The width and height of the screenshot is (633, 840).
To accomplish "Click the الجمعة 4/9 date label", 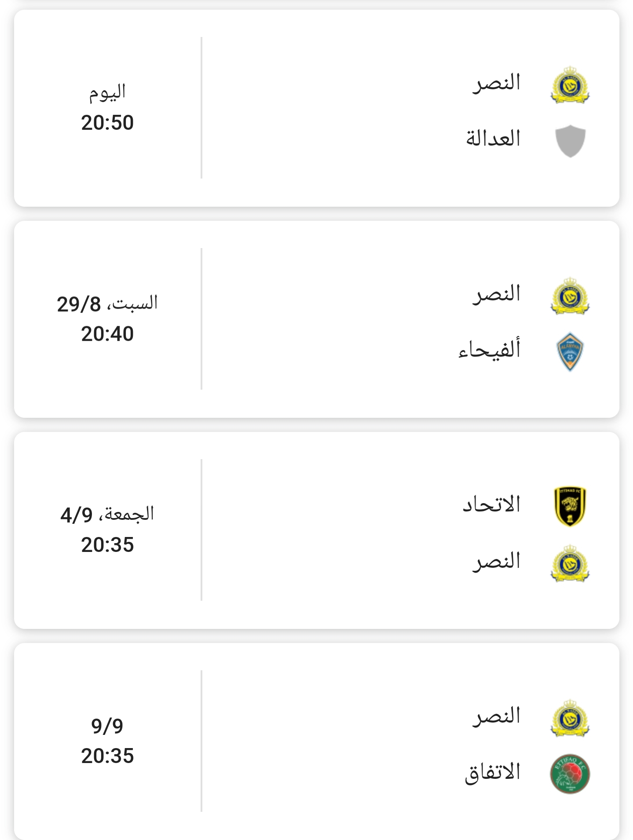I will [107, 515].
